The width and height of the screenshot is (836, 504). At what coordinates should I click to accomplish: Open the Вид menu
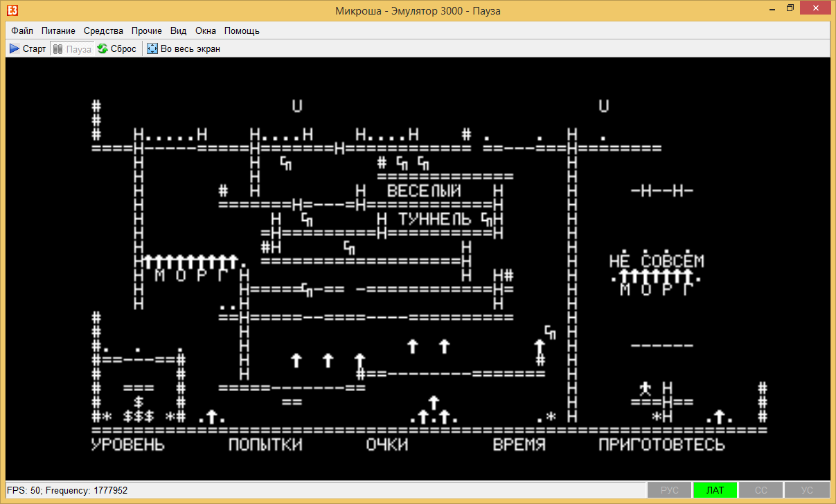click(x=179, y=30)
